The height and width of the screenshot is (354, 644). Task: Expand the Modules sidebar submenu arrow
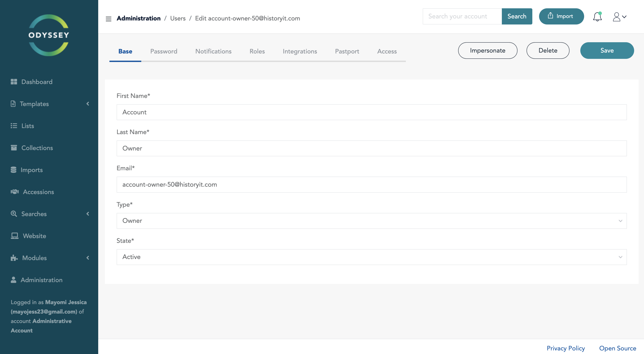[88, 258]
